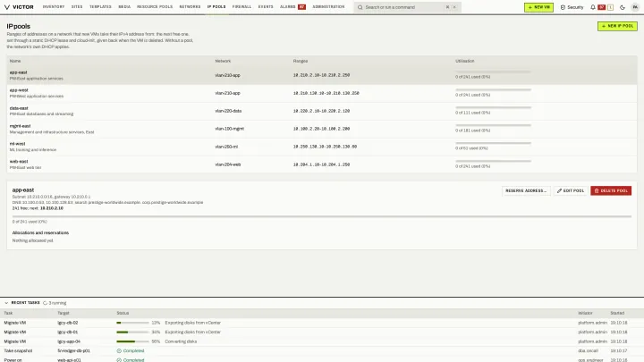Select the app-east pool row
644x362 pixels.
pos(322,75)
